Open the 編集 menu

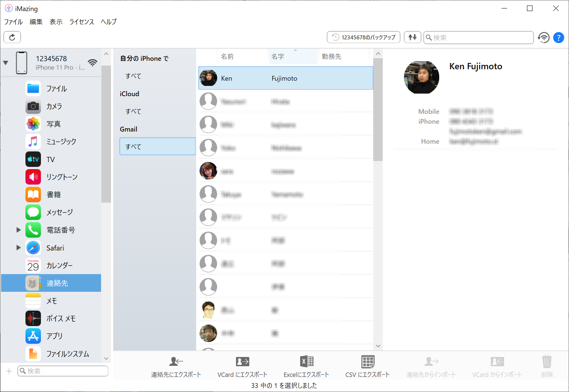tap(36, 22)
